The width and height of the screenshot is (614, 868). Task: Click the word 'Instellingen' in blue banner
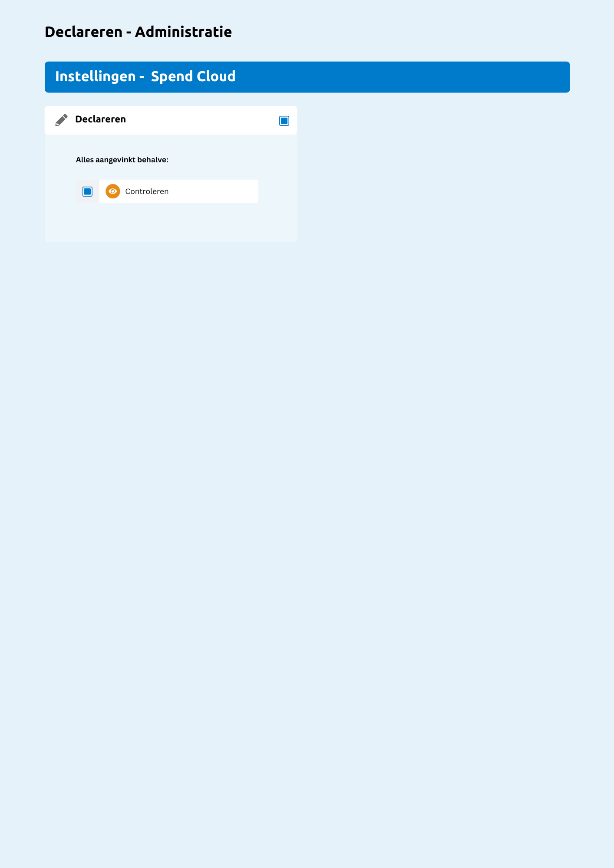(x=96, y=76)
